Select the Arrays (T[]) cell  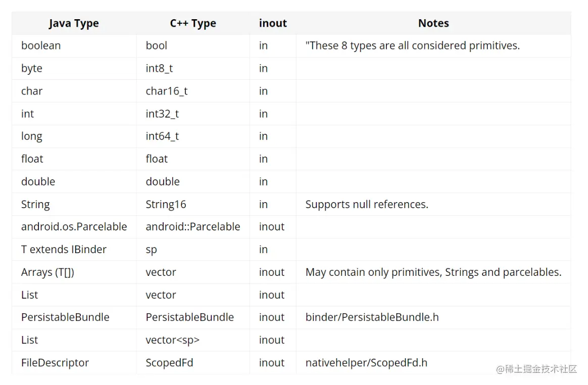(x=47, y=272)
